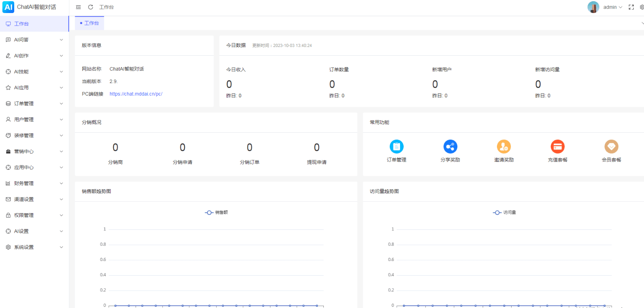Click the 分销申请 count
The height and width of the screenshot is (308, 644).
(x=183, y=147)
